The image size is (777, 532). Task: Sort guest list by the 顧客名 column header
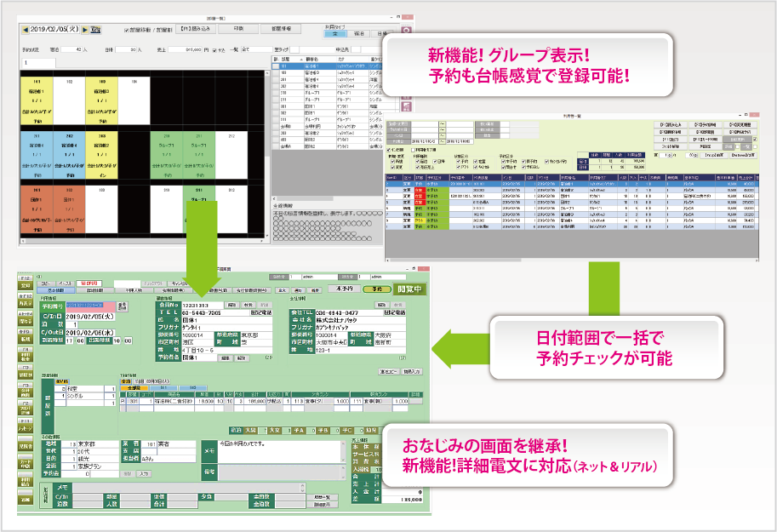[x=319, y=59]
